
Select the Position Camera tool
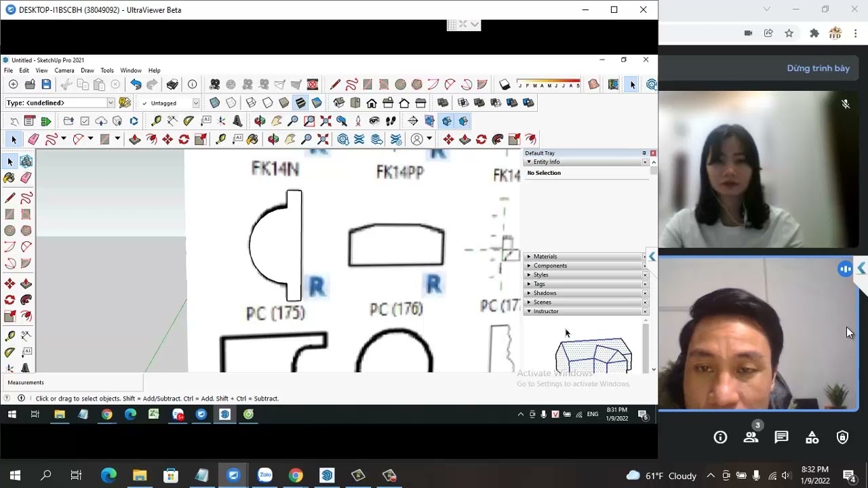click(358, 121)
